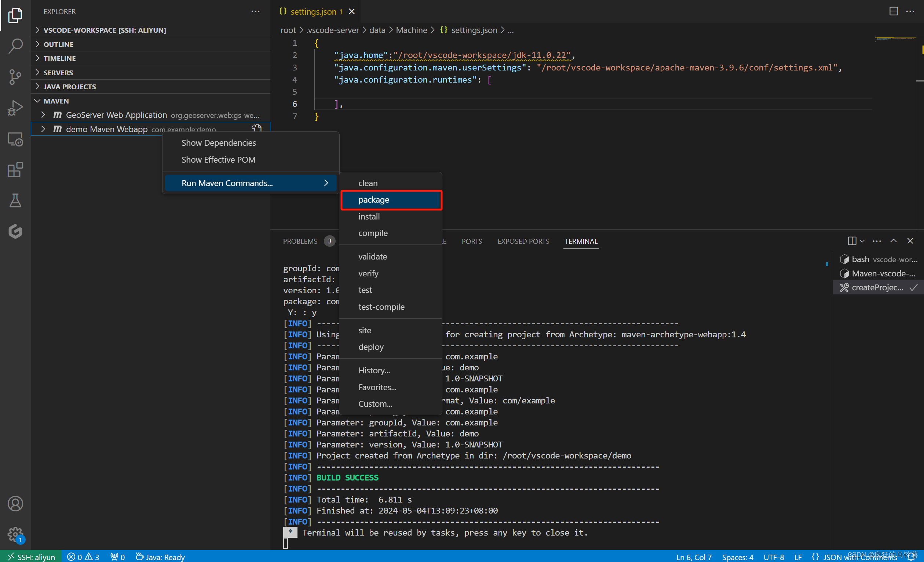Image resolution: width=924 pixels, height=562 pixels.
Task: Open the Search view in activity bar
Action: (x=15, y=46)
